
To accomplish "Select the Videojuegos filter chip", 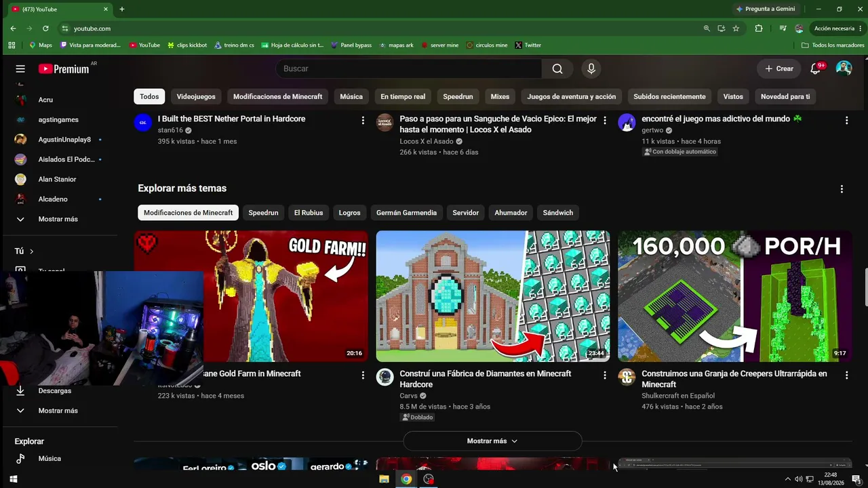I will pyautogui.click(x=196, y=96).
